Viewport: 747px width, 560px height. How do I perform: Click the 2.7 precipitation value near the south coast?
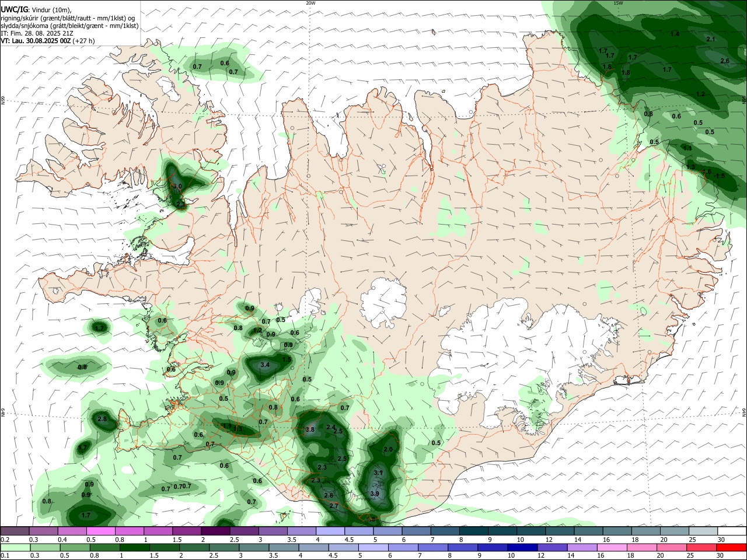tap(334, 506)
